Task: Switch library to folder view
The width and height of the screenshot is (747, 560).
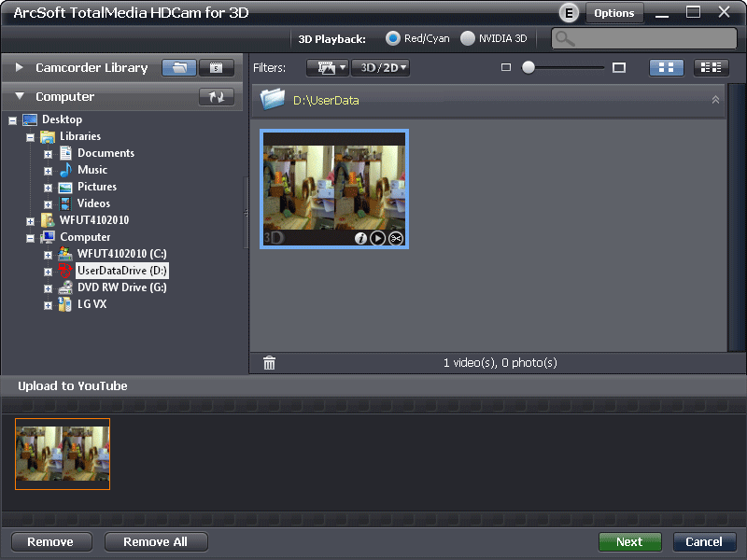Action: click(x=179, y=67)
